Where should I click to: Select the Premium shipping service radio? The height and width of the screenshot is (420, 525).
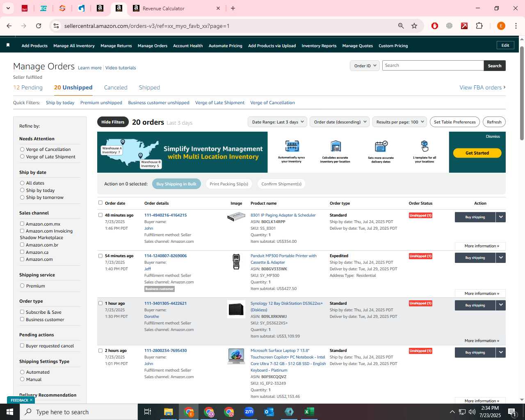click(22, 285)
